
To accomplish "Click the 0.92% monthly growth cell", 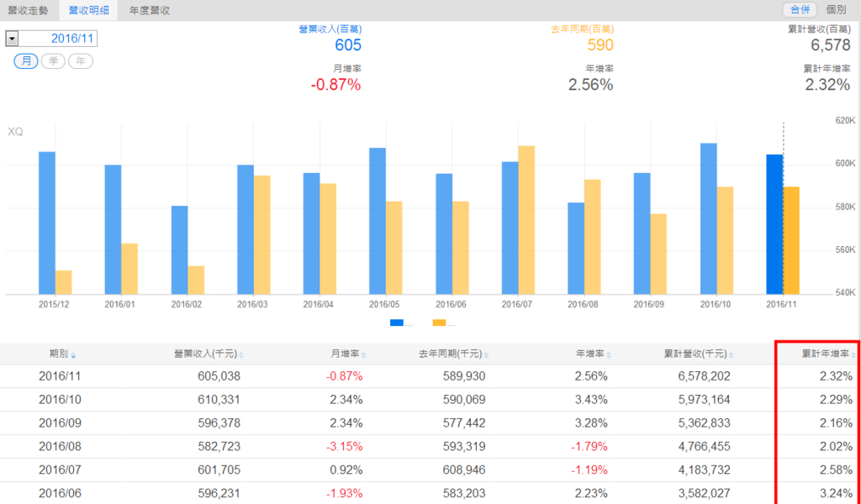I will [346, 470].
